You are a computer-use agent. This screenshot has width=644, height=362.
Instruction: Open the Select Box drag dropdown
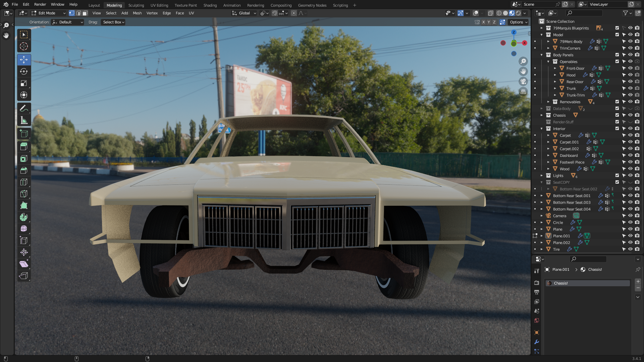click(113, 22)
